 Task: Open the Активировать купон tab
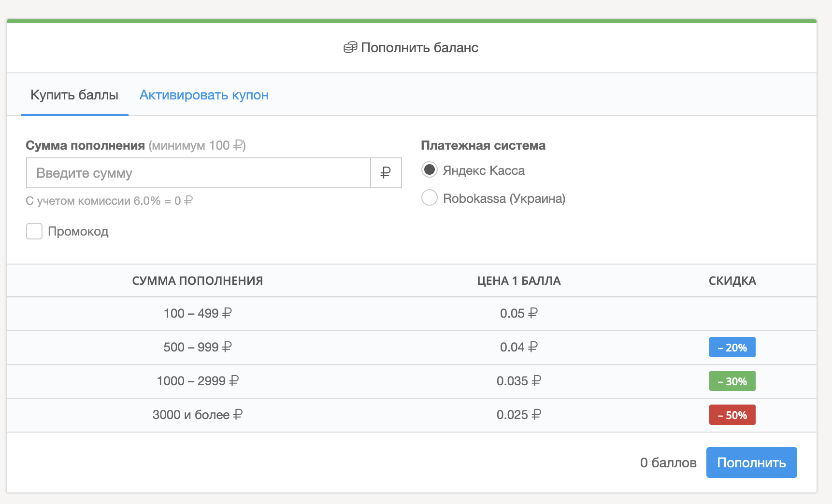[x=204, y=95]
